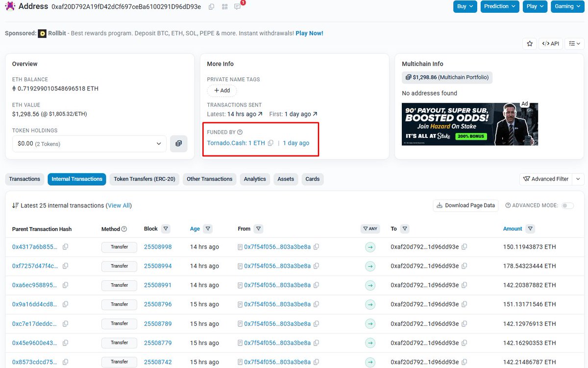Open the first sent transaction 1 day ago
The image size is (588, 368).
tap(301, 114)
